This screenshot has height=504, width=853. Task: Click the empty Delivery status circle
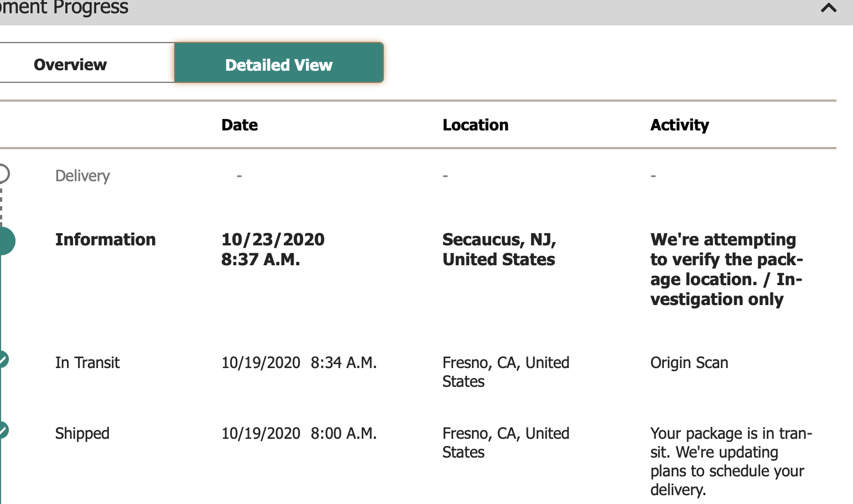click(x=3, y=174)
